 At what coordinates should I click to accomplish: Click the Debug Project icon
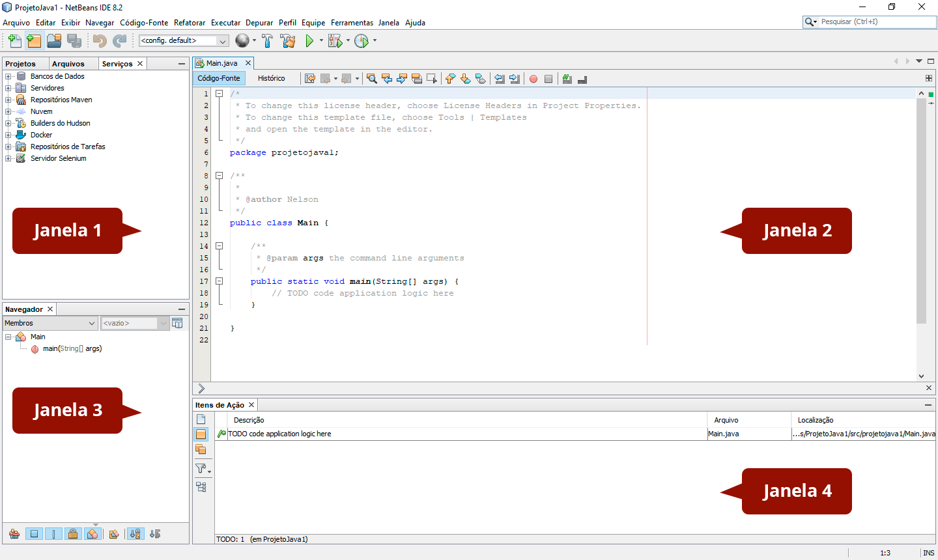[335, 41]
